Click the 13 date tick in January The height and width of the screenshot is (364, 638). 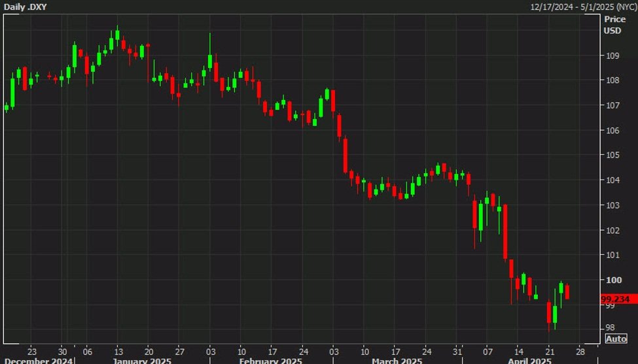pos(118,350)
